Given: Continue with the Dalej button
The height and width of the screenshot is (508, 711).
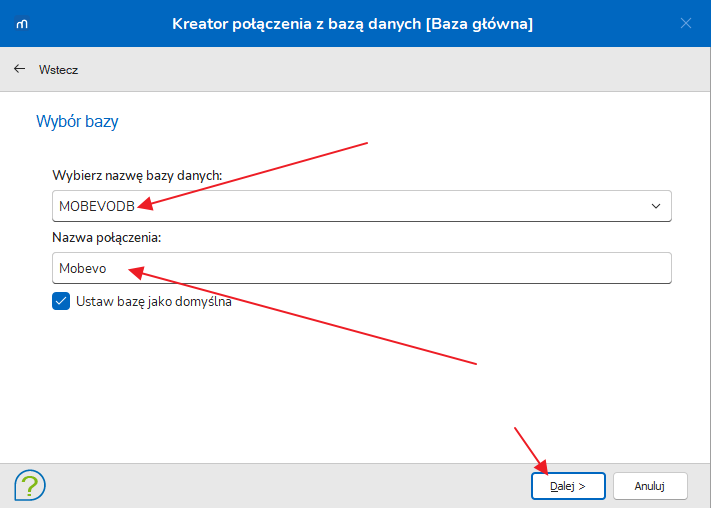Looking at the screenshot, I should click(568, 486).
